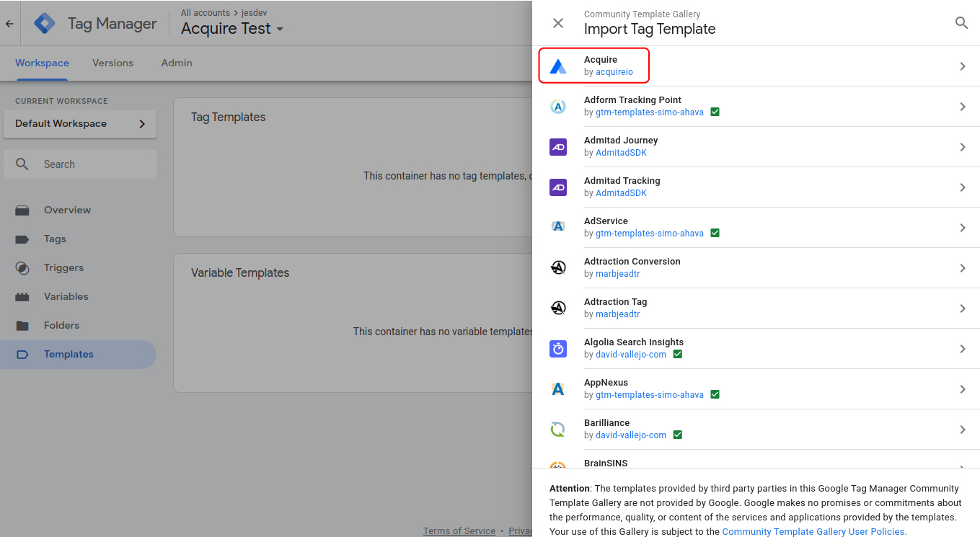Click the Adtraction Conversion icon

coord(558,268)
